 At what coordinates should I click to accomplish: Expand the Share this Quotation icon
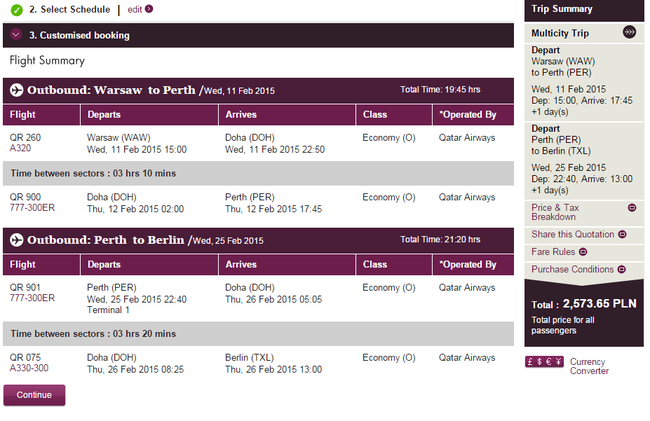[622, 234]
